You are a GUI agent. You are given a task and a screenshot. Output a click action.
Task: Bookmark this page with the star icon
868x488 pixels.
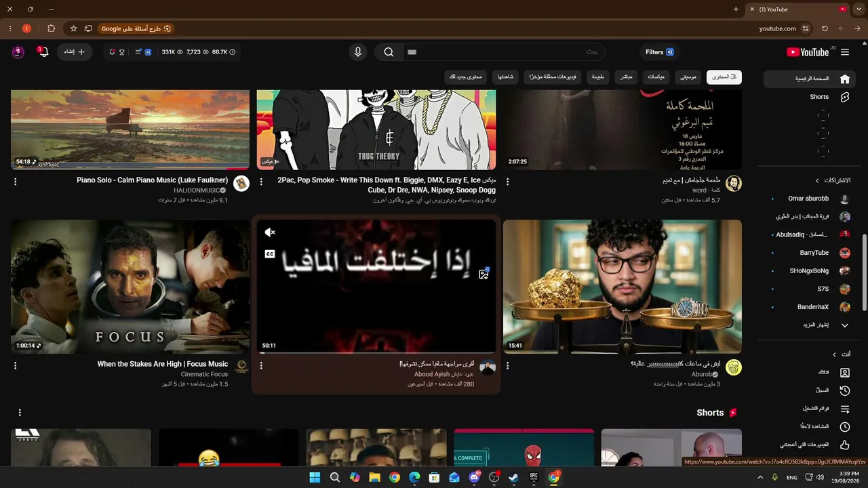click(73, 28)
